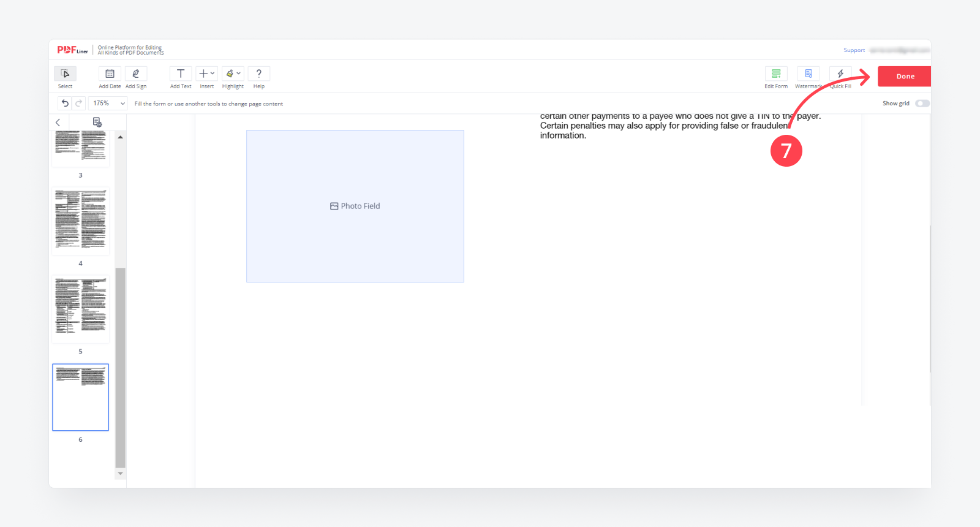Open the Edit Form tool
The height and width of the screenshot is (527, 980).
776,74
